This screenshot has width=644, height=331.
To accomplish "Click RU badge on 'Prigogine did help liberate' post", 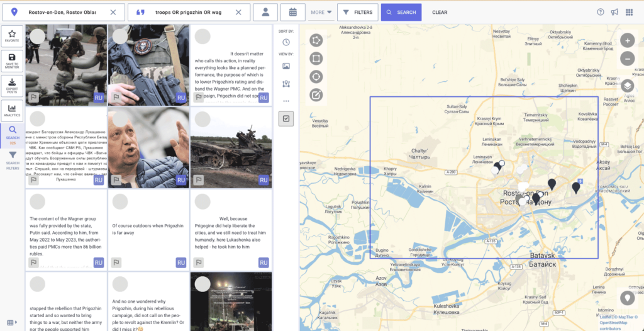I will pyautogui.click(x=264, y=262).
